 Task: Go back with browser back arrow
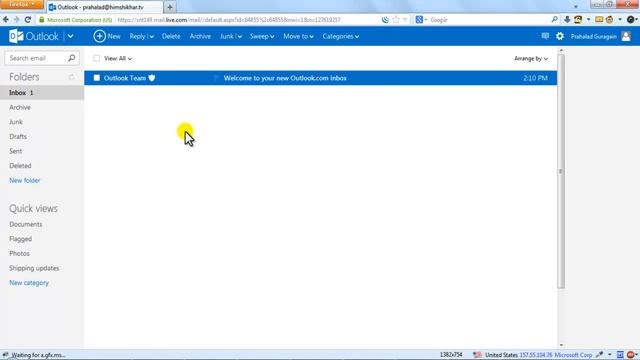tap(6, 20)
